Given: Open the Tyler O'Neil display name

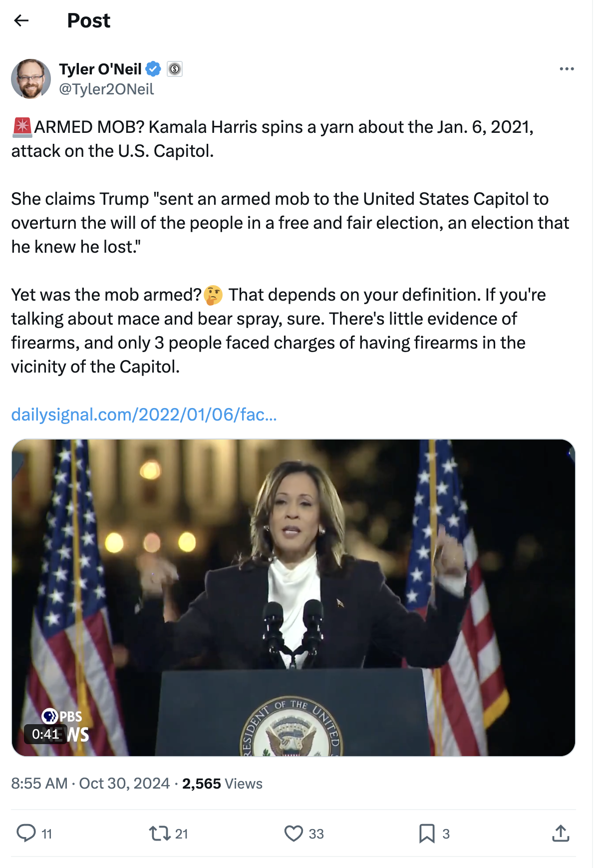Looking at the screenshot, I should click(100, 69).
